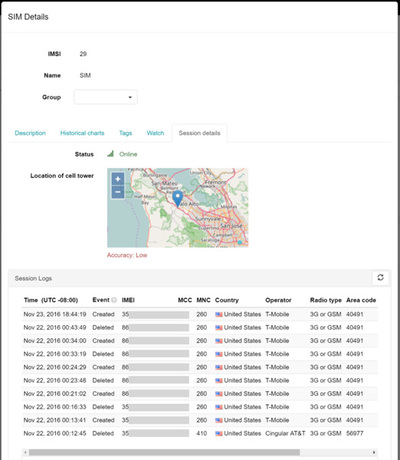The width and height of the screenshot is (400, 460).
Task: Click the green signal strength icon
Action: coord(110,154)
